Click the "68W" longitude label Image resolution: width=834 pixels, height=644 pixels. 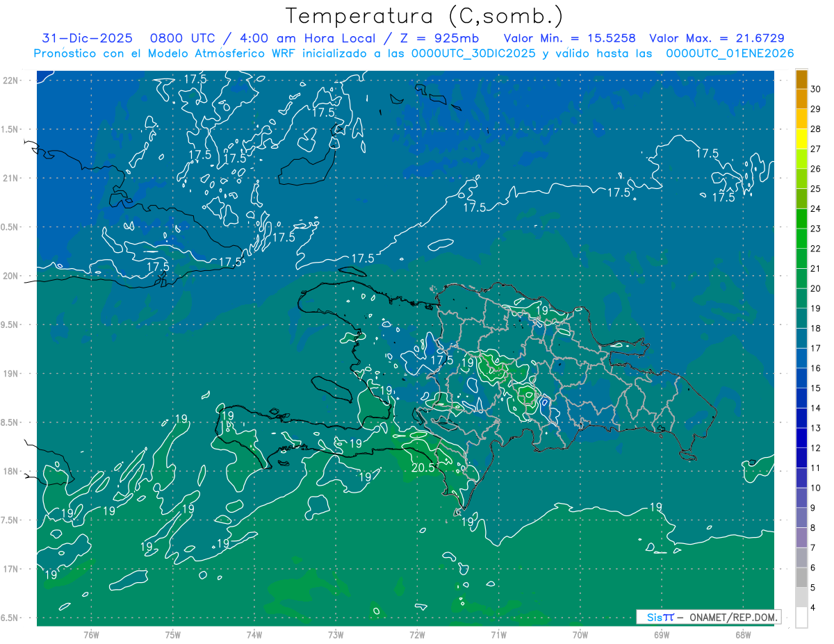742,635
